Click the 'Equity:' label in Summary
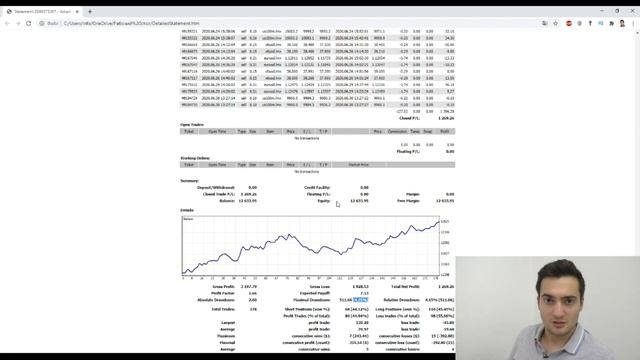This screenshot has height=360, width=640. point(324,201)
